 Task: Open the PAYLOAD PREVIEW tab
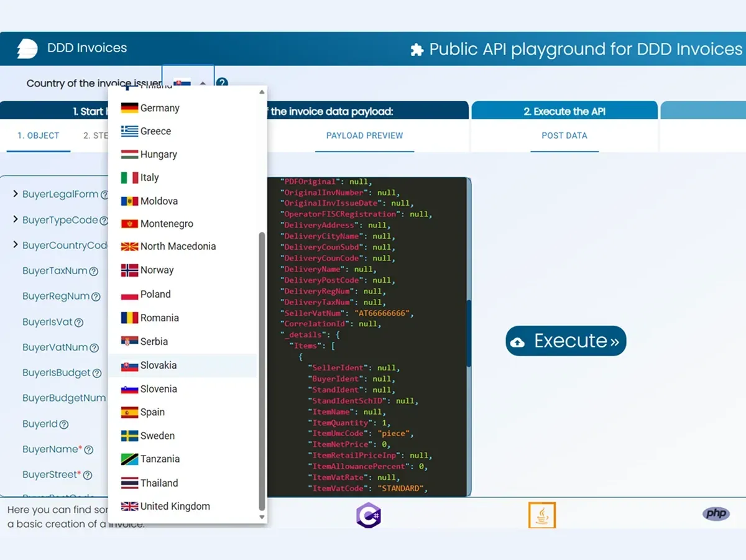click(x=364, y=135)
